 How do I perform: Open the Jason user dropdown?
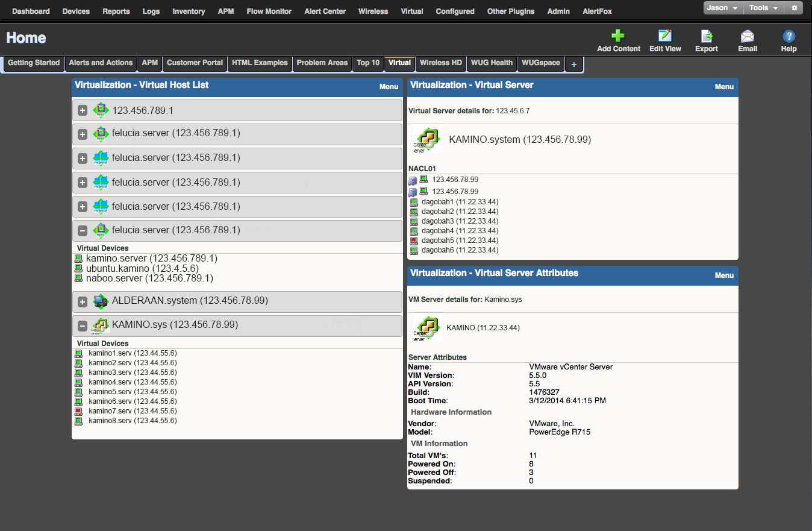click(x=723, y=8)
